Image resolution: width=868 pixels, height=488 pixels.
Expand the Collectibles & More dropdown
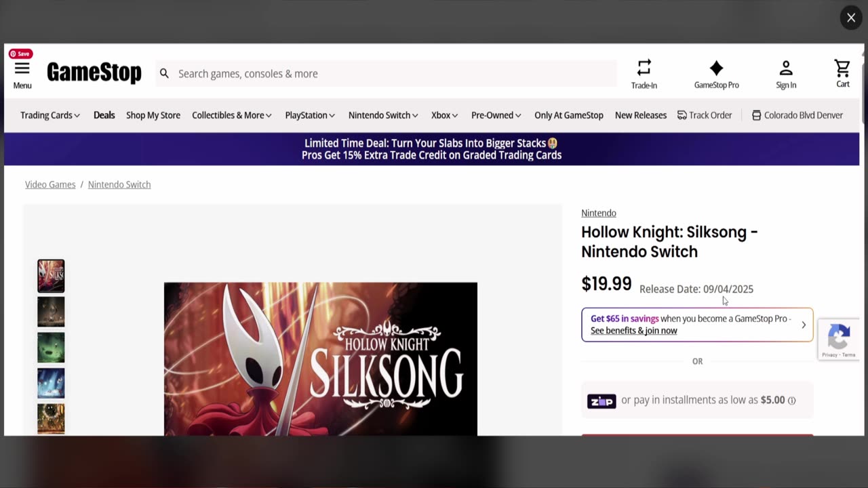232,115
